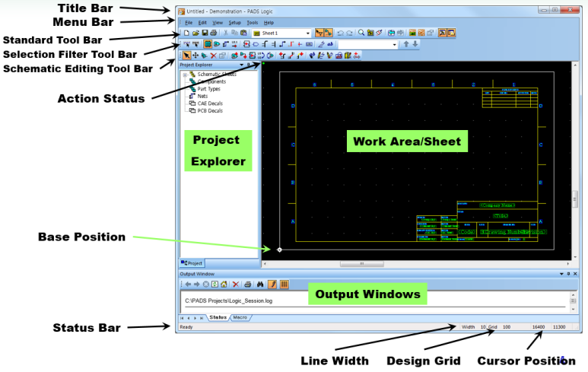Click the Select Anything filter icon
The height and width of the screenshot is (372, 588).
point(187,44)
